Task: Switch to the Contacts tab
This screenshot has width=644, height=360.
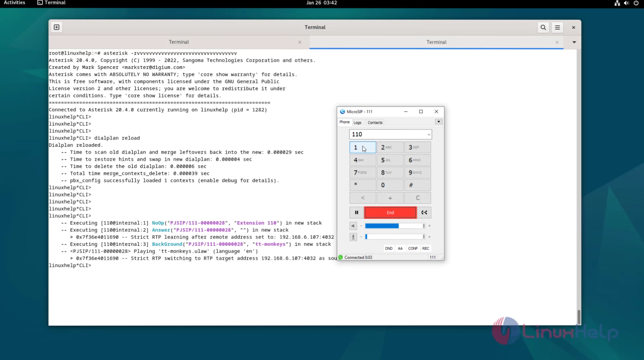Action: (375, 123)
